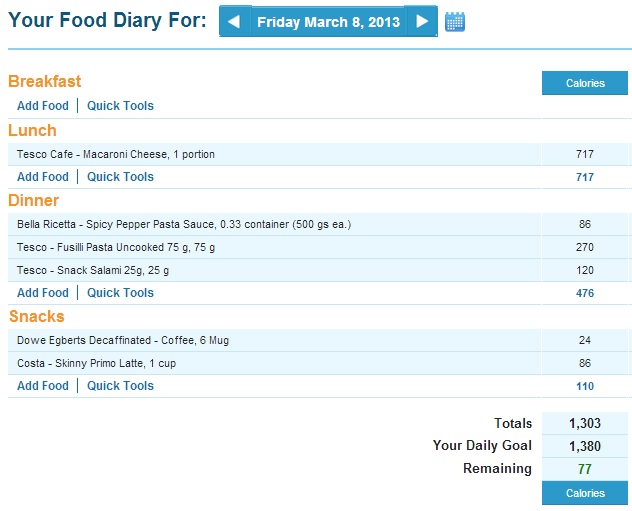Select the Costa Skinny Primo Latte entry
This screenshot has width=632, height=511.
[x=96, y=363]
